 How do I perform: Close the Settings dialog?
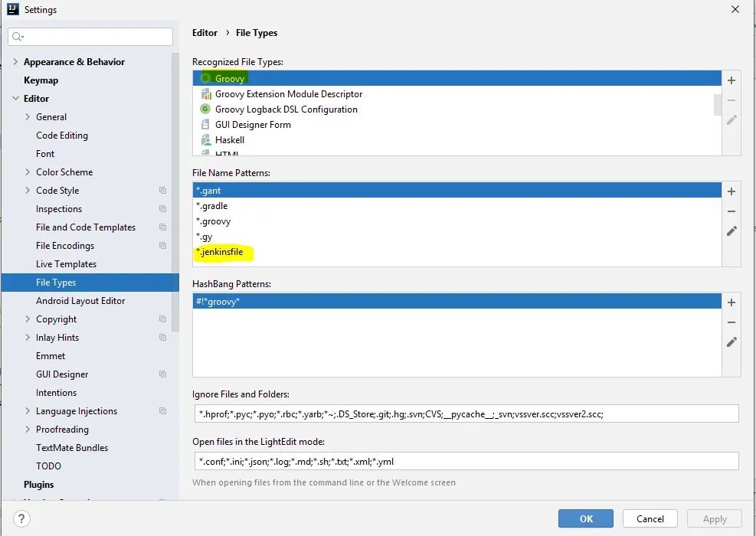point(735,9)
